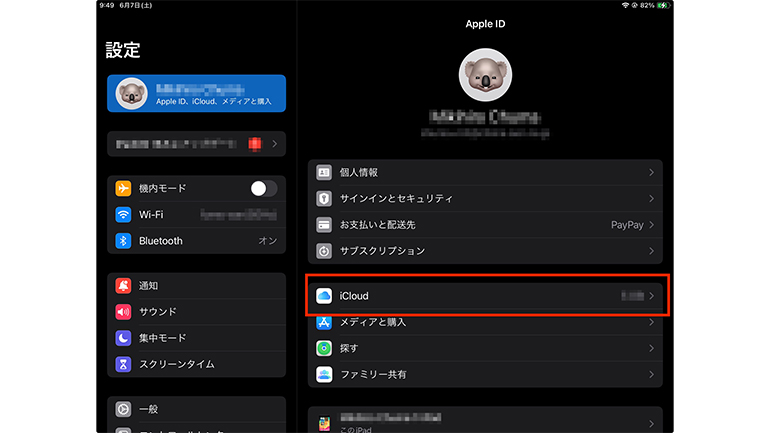The image size is (770, 433).
Task: Toggle the 機内モード switch
Action: pyautogui.click(x=264, y=189)
